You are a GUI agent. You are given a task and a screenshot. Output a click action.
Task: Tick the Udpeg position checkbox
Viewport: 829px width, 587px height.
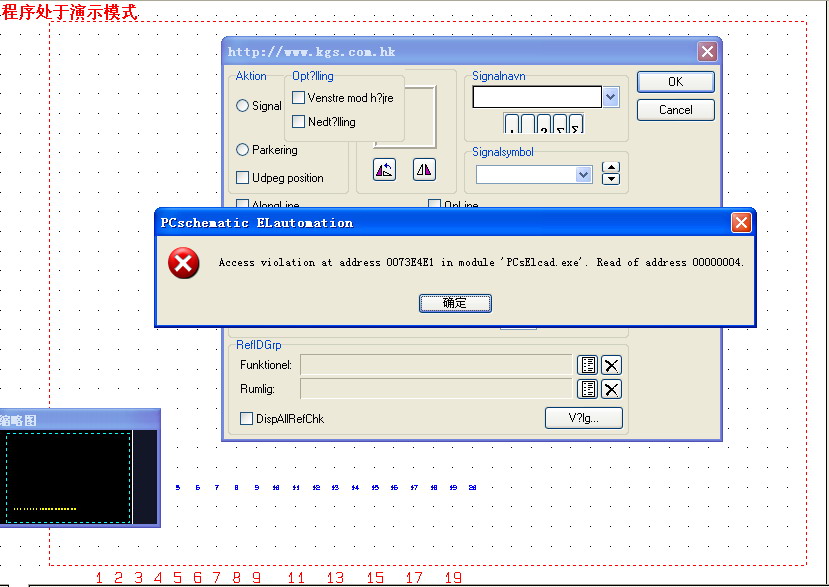[242, 178]
